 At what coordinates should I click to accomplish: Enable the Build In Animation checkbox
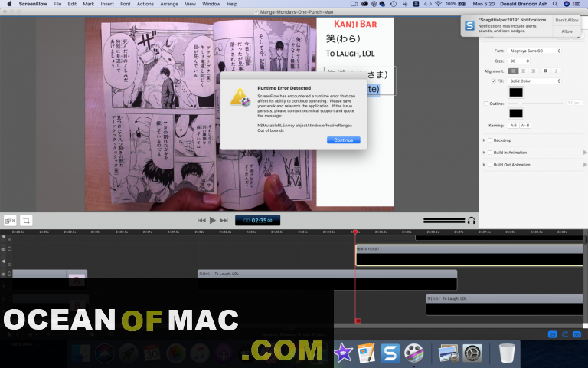490,153
